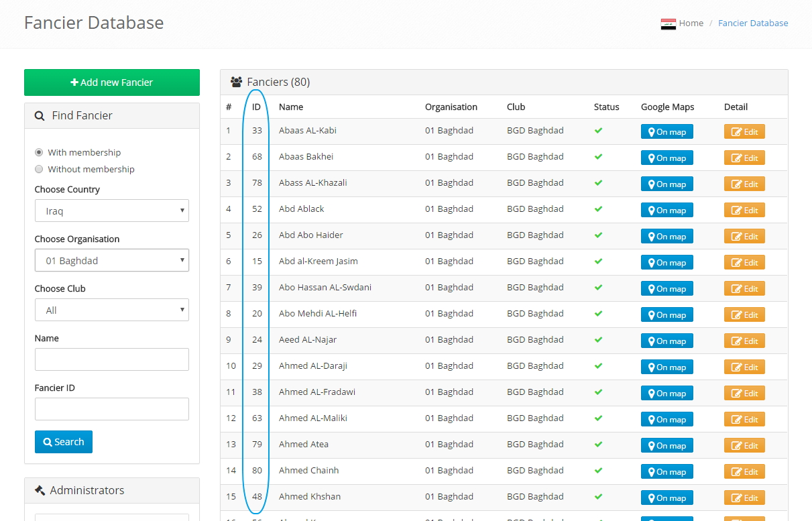Click the Iraq flag icon in breadcrumb
812x521 pixels.
668,24
